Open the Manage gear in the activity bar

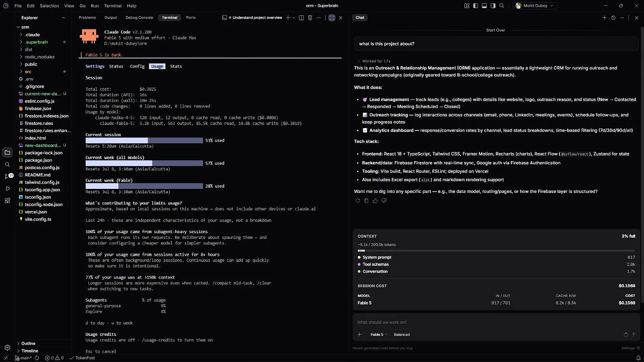tap(7, 348)
